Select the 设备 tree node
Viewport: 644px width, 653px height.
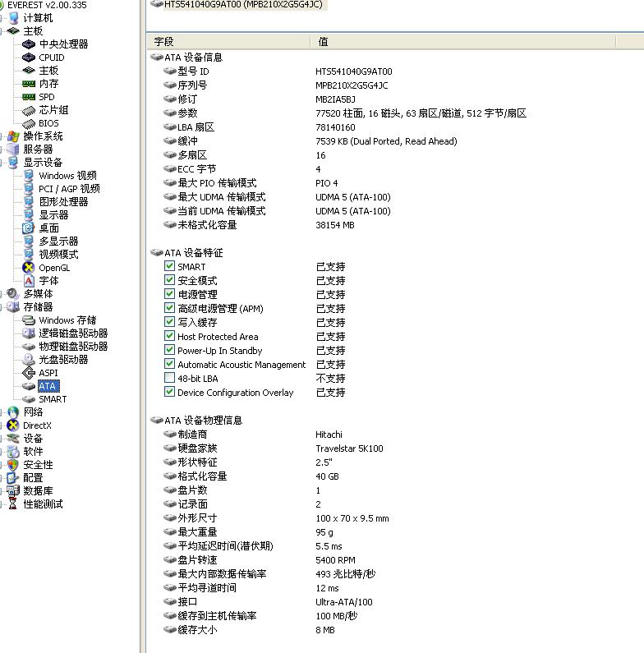(x=33, y=438)
